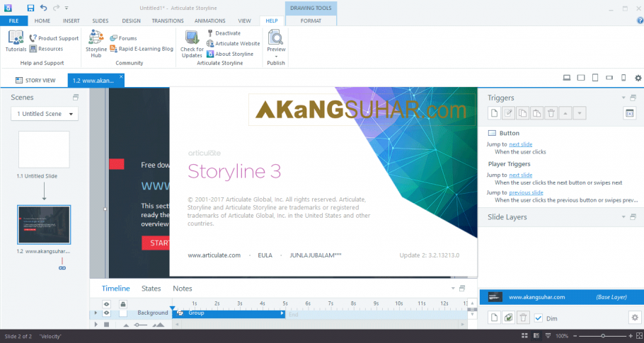
Task: Collapse the Triggers panel arrow
Action: (623, 98)
